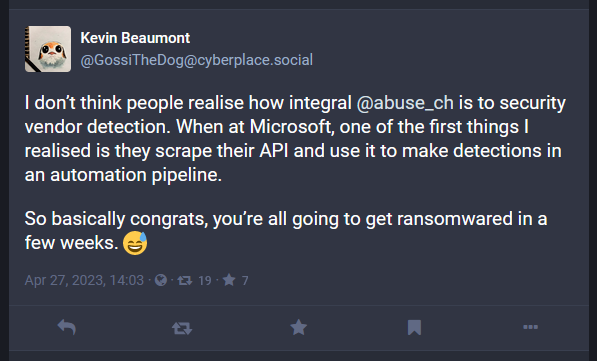597x361 pixels.
Task: Boost the post with the retweet icon
Action: (x=182, y=328)
